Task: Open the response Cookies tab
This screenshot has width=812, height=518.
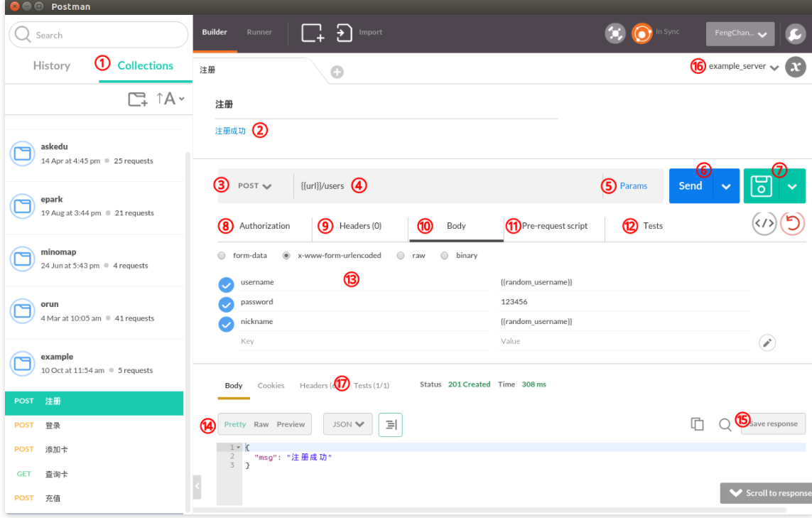Action: [271, 385]
